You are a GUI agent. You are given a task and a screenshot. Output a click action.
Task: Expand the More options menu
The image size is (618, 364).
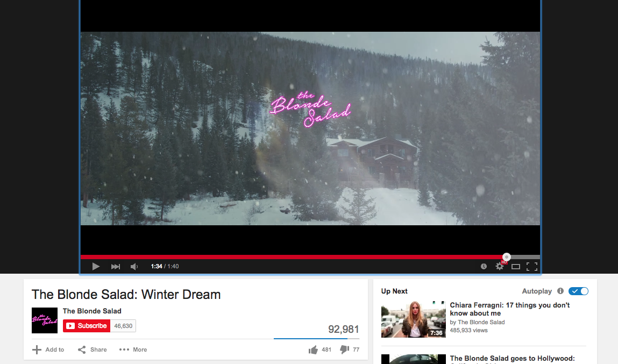click(x=133, y=349)
